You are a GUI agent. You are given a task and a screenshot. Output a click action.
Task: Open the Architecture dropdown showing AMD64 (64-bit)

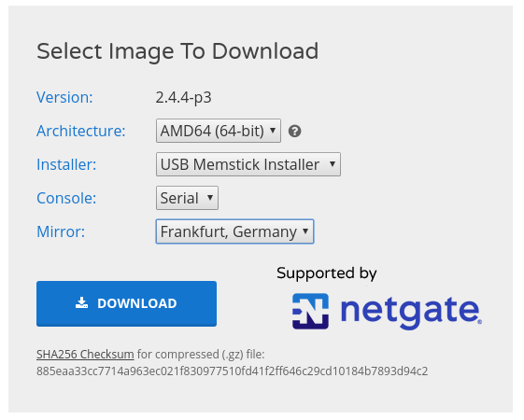(x=219, y=131)
